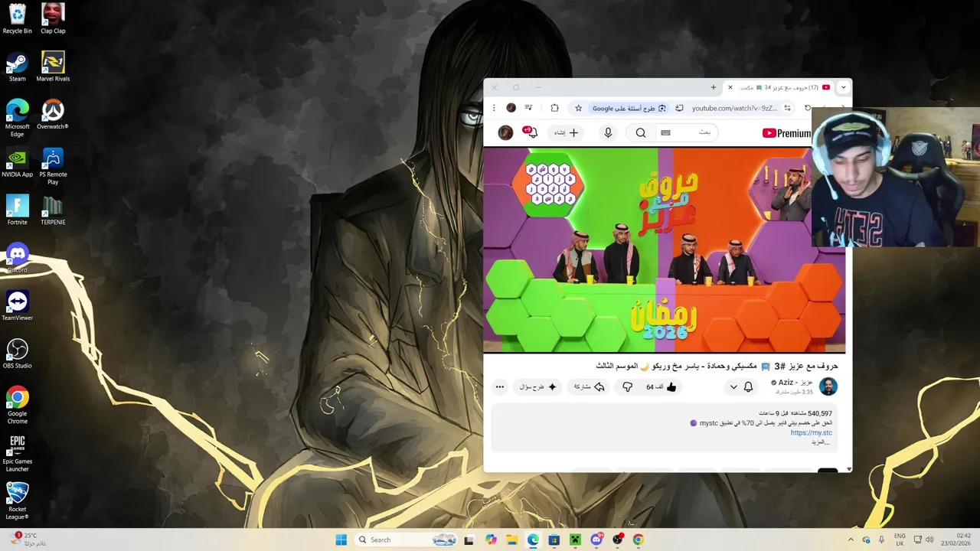Open Microsoft Edge from the taskbar

pyautogui.click(x=533, y=540)
